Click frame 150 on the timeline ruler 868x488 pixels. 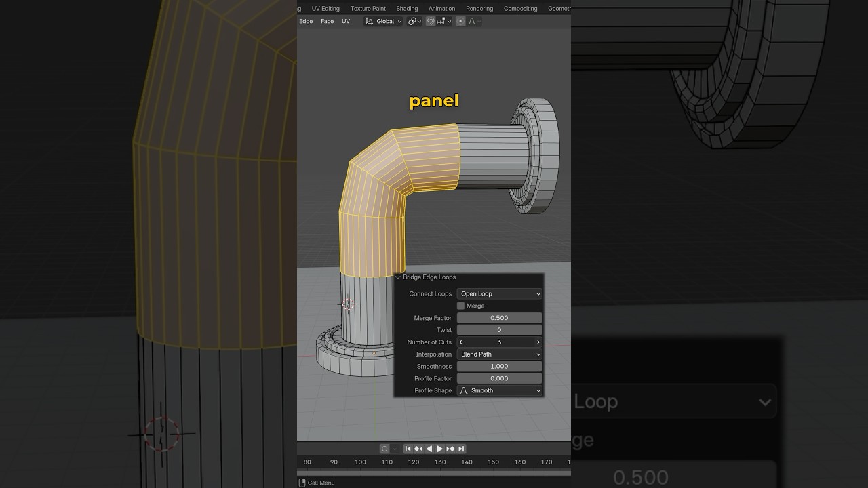(493, 462)
